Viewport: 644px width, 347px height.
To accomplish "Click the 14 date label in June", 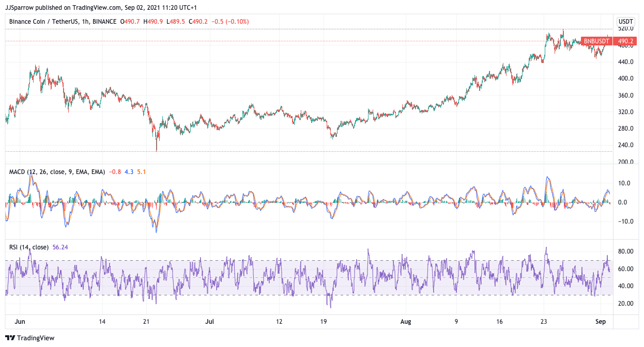I will click(x=102, y=322).
